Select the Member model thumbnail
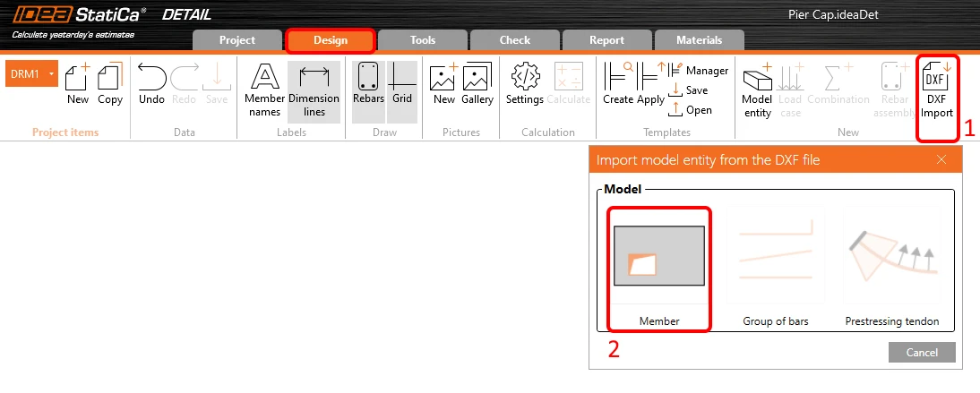The image size is (980, 393). [x=658, y=256]
